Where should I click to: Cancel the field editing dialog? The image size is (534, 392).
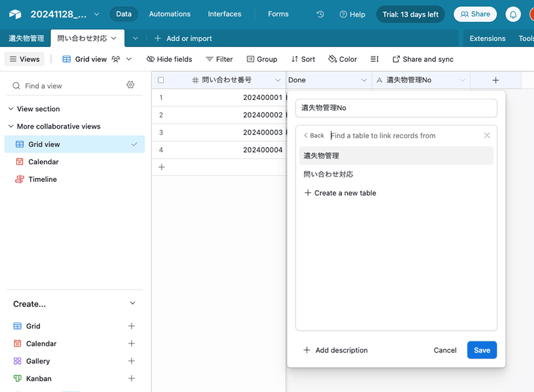445,350
